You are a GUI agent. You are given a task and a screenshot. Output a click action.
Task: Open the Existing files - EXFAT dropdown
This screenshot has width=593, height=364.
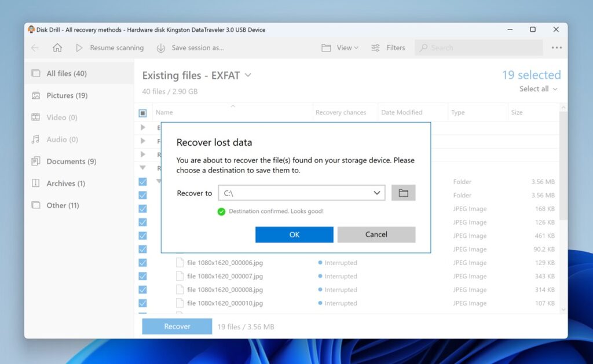click(x=248, y=75)
